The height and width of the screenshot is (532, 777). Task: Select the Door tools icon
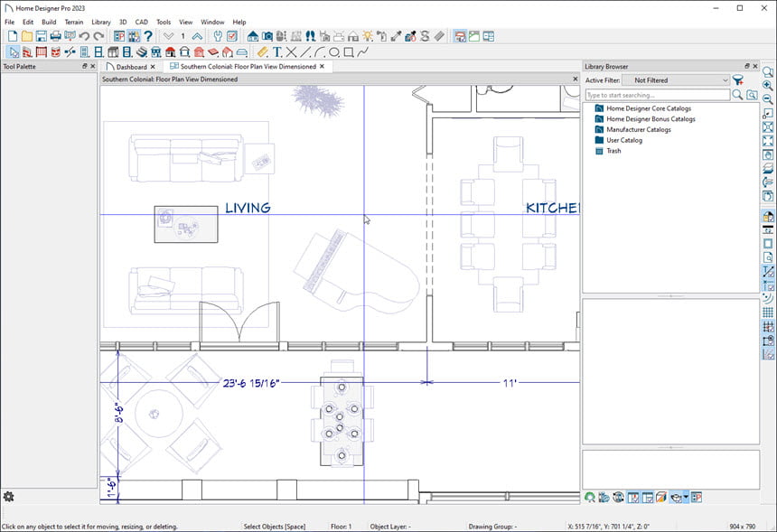tap(84, 52)
